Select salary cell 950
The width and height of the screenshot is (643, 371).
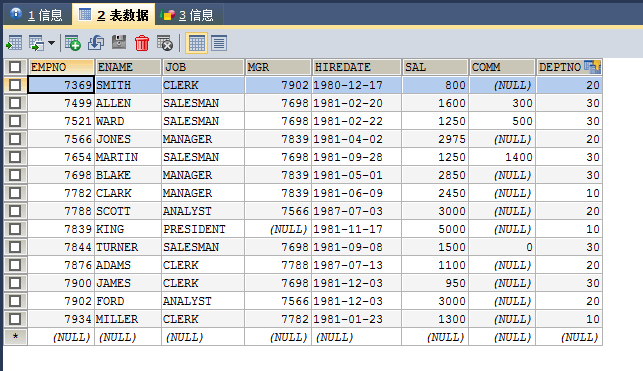435,283
